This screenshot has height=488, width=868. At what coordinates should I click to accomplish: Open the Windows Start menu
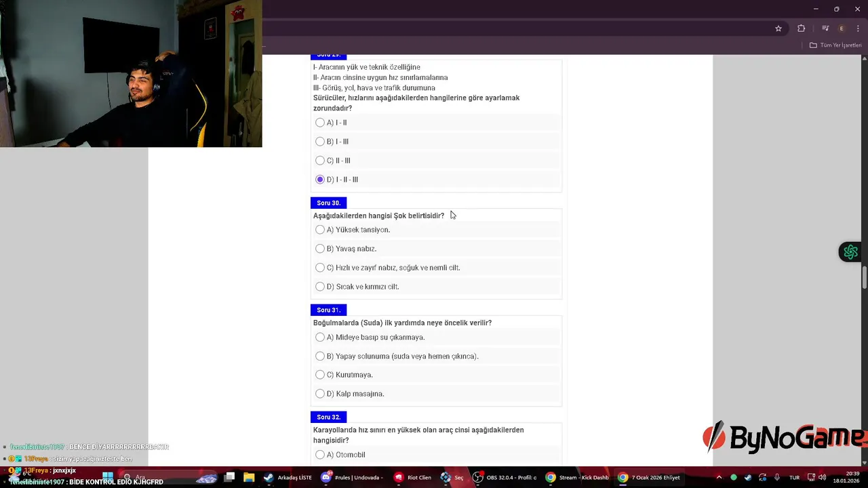click(x=108, y=477)
